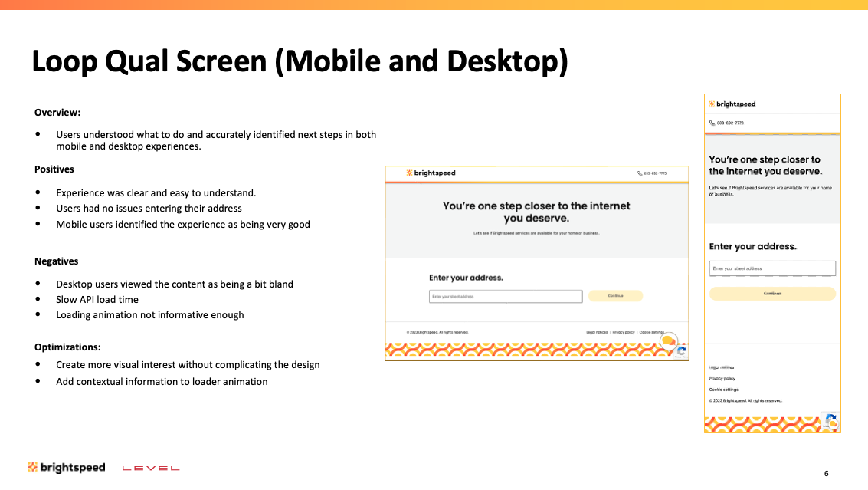Click the slide page number 6

pos(827,473)
